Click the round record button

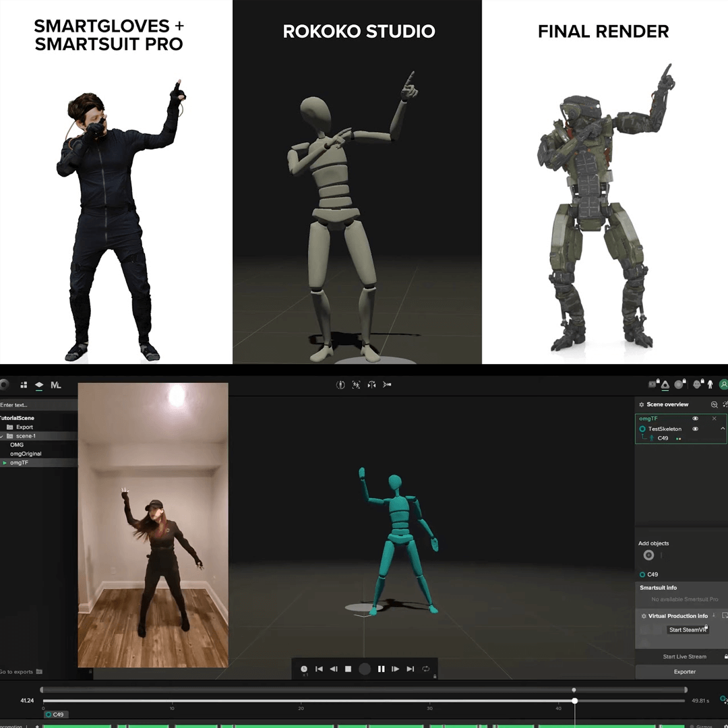(365, 669)
